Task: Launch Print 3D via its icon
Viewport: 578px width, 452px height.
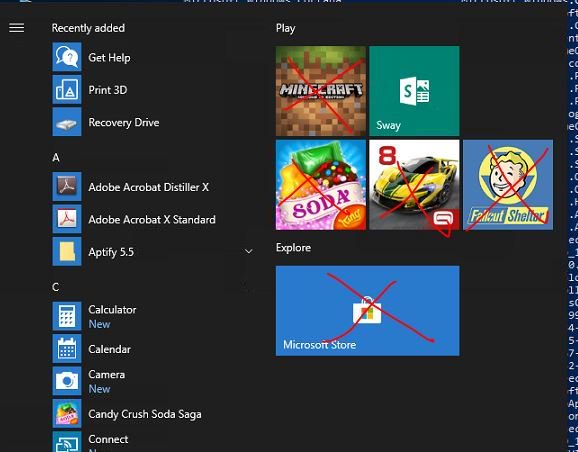Action: [67, 90]
